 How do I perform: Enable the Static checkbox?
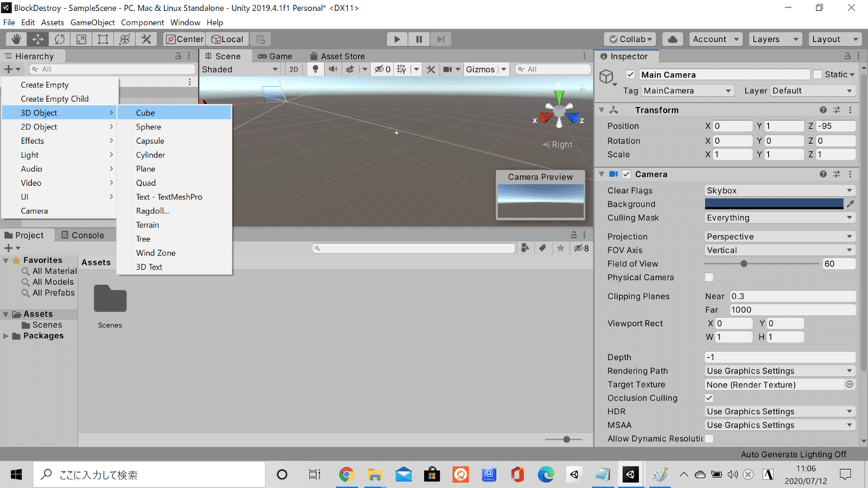pos(817,74)
